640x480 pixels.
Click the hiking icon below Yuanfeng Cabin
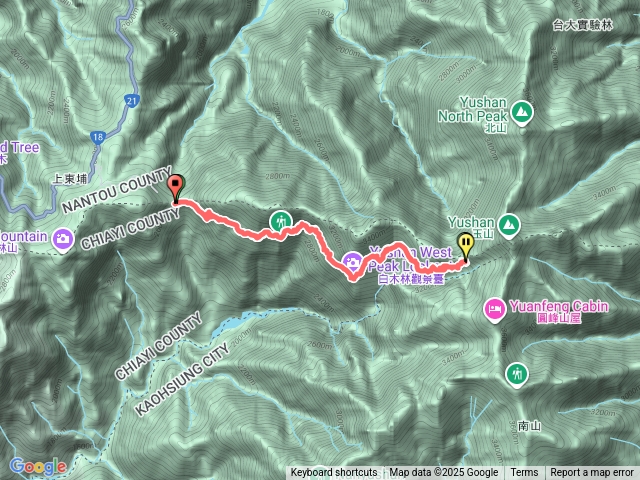(517, 375)
